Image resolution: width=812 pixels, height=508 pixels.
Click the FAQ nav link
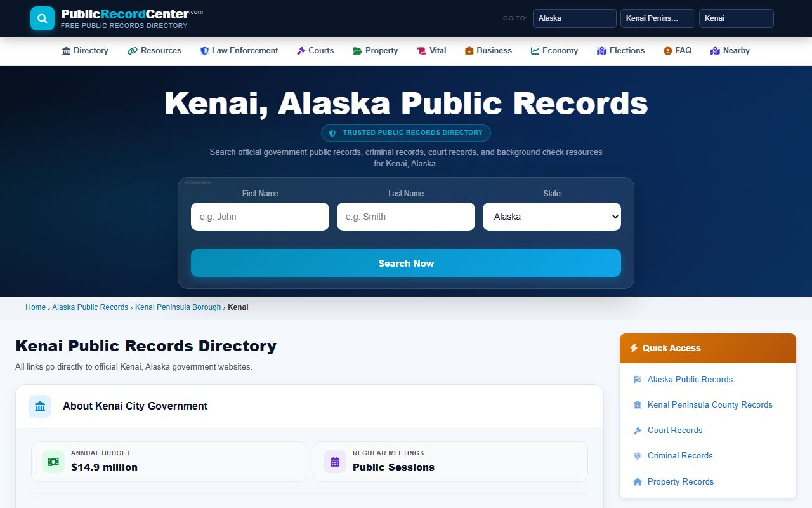pos(678,51)
